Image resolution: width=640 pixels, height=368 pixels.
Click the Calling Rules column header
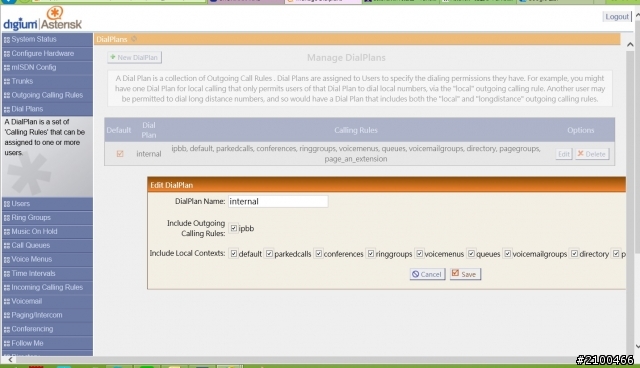[x=356, y=130]
